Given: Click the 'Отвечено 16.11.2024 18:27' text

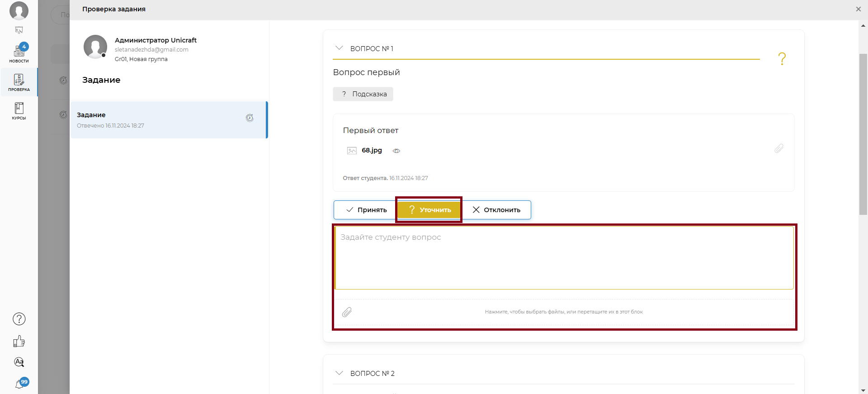Looking at the screenshot, I should (110, 126).
